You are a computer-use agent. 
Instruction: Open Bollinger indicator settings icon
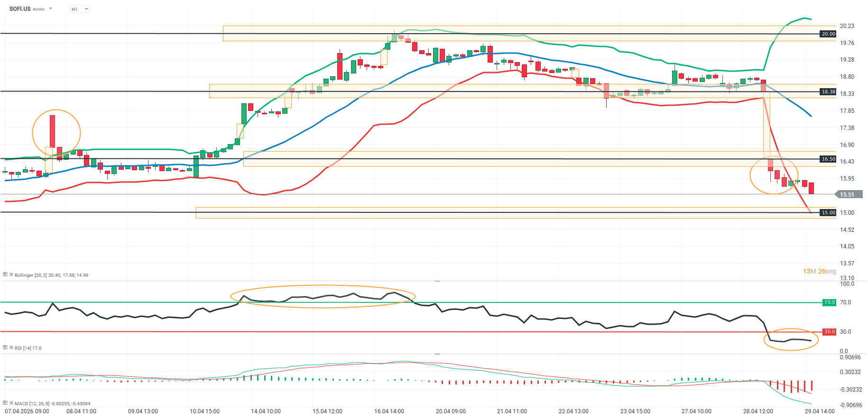click(5, 274)
